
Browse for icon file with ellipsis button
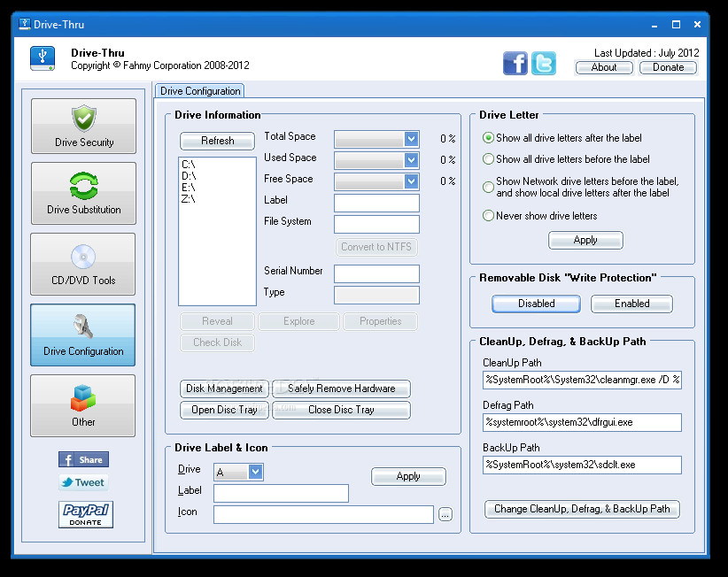click(445, 514)
